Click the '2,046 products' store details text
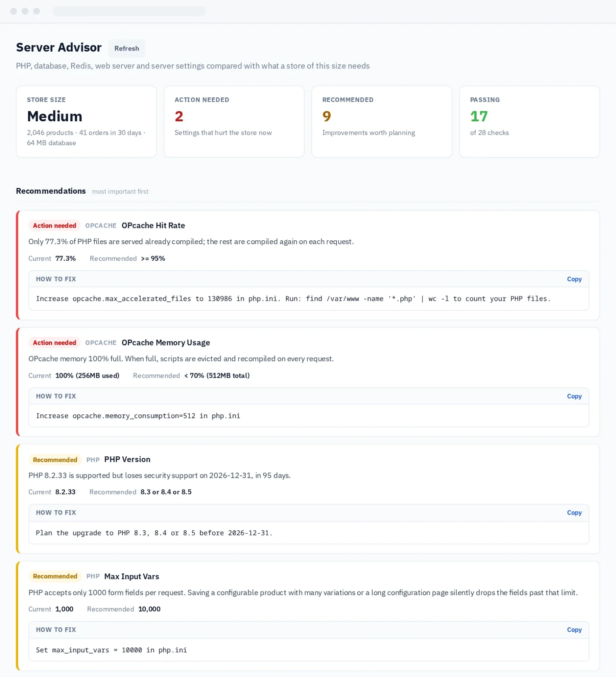The width and height of the screenshot is (616, 677). [x=86, y=137]
